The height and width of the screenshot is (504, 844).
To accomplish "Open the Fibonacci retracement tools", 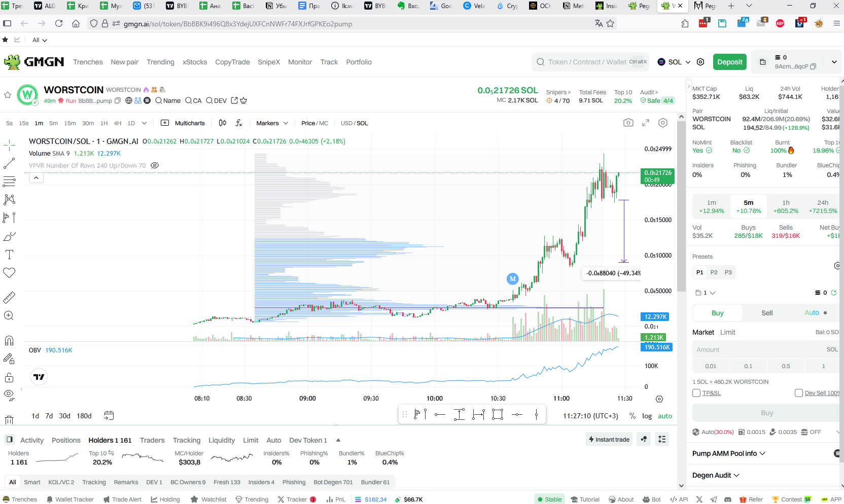I will 9,181.
